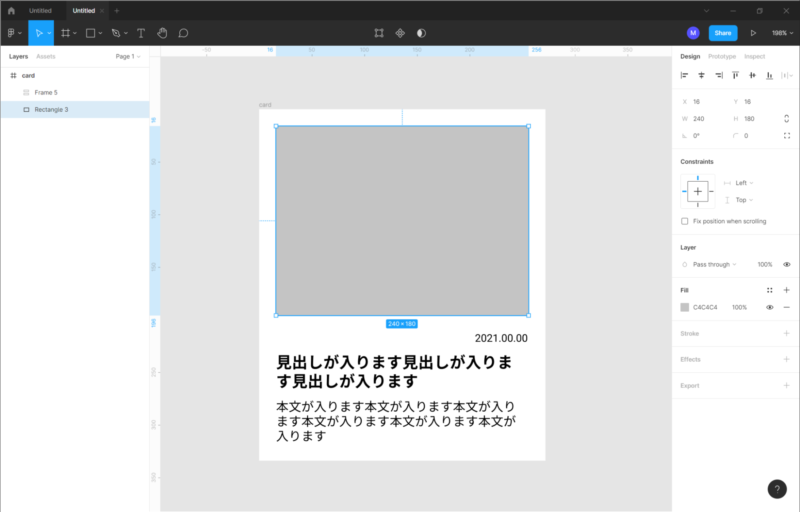Hide the C4C4C4 fill with eye icon
This screenshot has height=512, width=800.
769,307
